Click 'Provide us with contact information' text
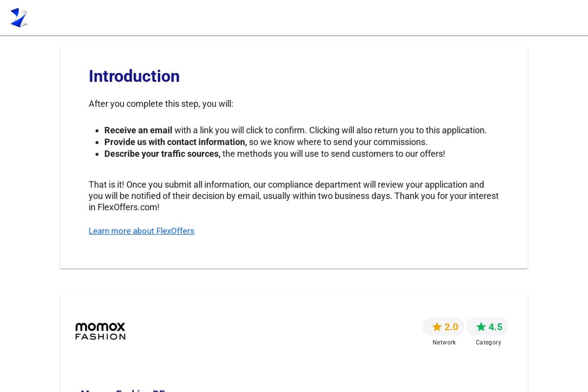Screen dimensions: 588x392 click(x=176, y=142)
